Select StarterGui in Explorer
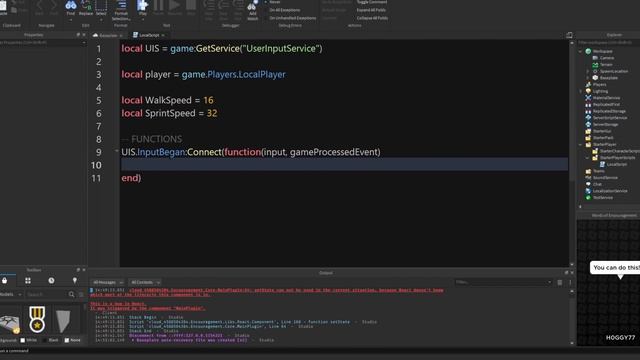This screenshot has width=640, height=360. (598, 131)
